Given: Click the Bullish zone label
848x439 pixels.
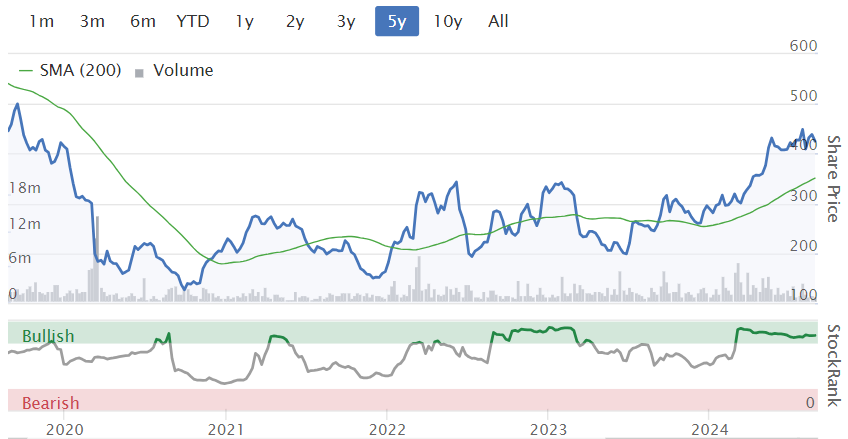Looking at the screenshot, I should click(48, 336).
